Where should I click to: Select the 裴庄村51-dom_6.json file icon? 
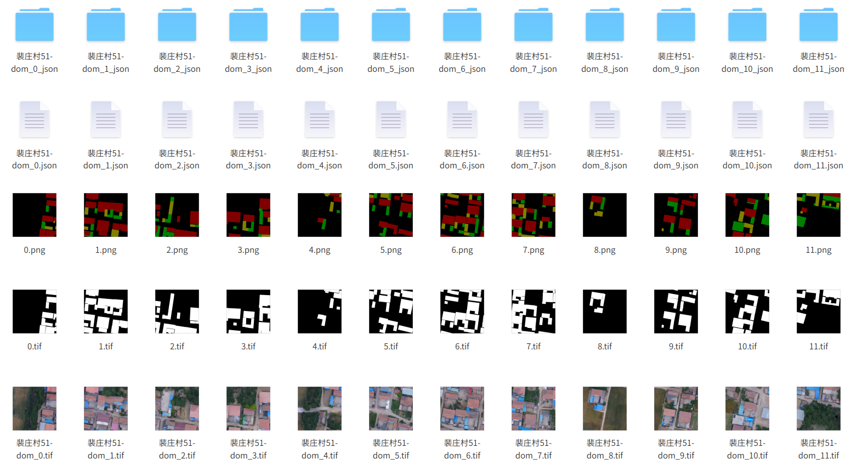click(462, 119)
